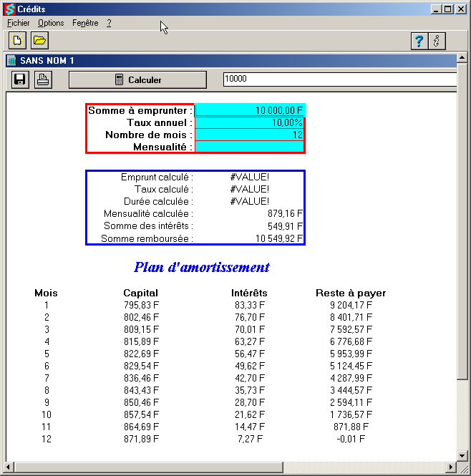Click remaining balance 9 204,17 F
Screen dimensions: 471x476
point(351,305)
